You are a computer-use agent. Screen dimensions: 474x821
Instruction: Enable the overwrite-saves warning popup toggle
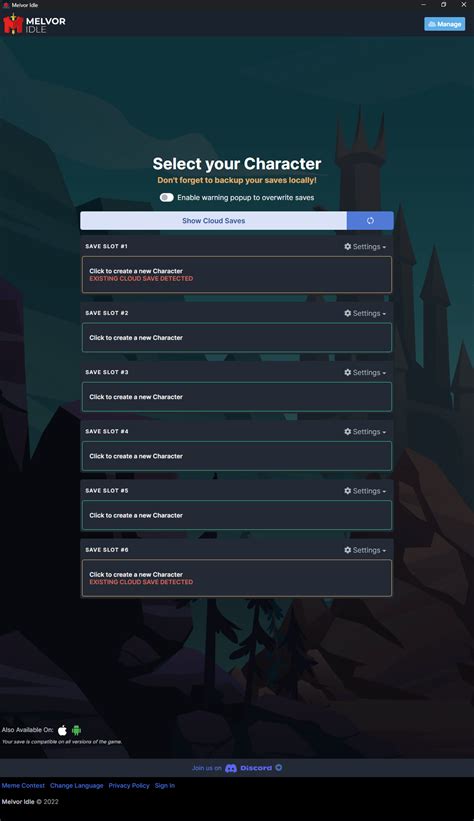click(x=167, y=197)
